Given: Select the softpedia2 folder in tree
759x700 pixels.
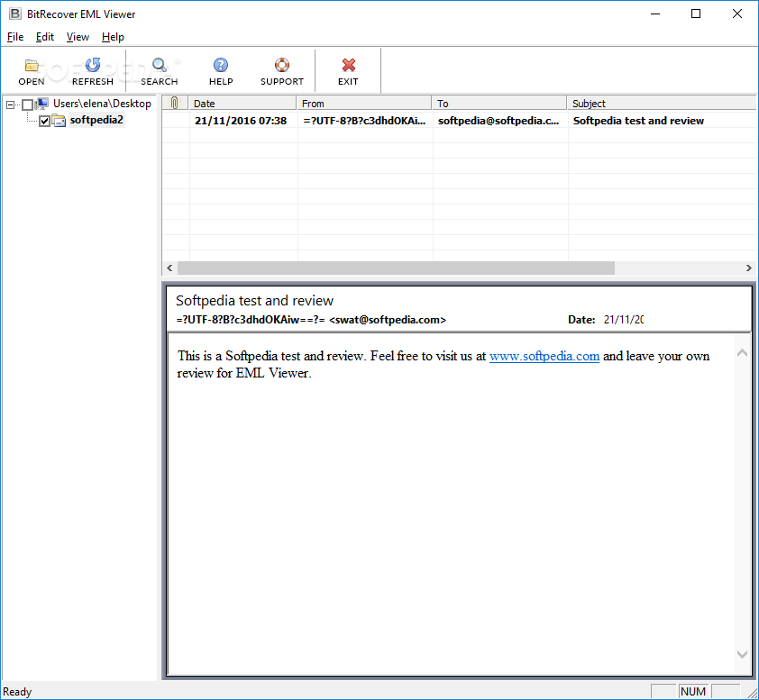Looking at the screenshot, I should tap(96, 120).
